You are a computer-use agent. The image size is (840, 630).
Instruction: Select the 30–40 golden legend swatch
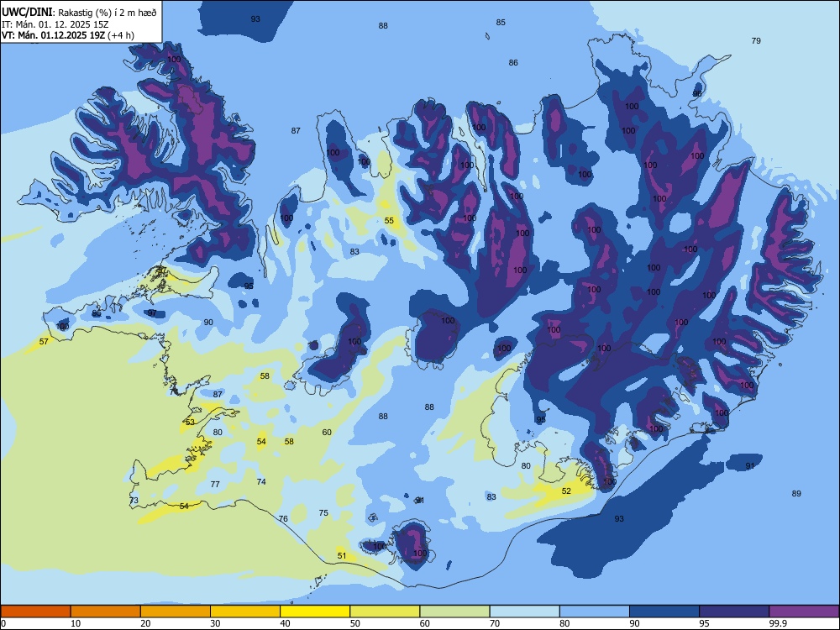click(245, 612)
